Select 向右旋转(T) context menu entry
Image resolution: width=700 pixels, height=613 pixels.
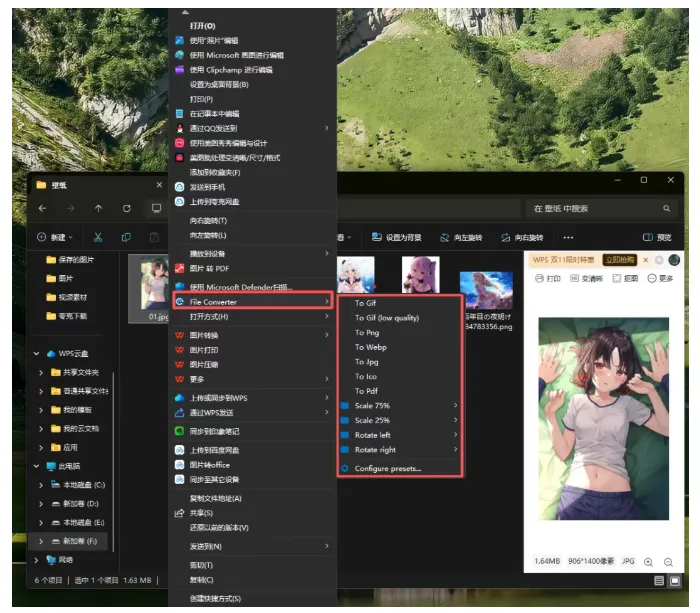252,220
